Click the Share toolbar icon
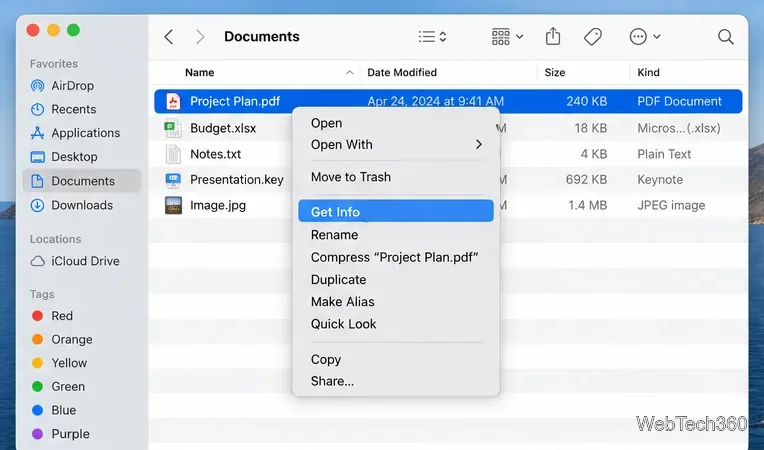 point(553,37)
